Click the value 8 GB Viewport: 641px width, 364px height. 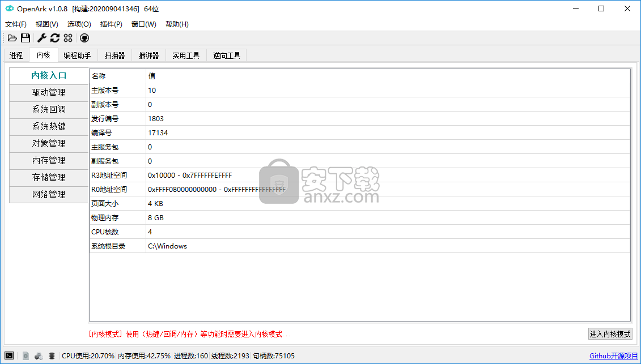coord(156,218)
